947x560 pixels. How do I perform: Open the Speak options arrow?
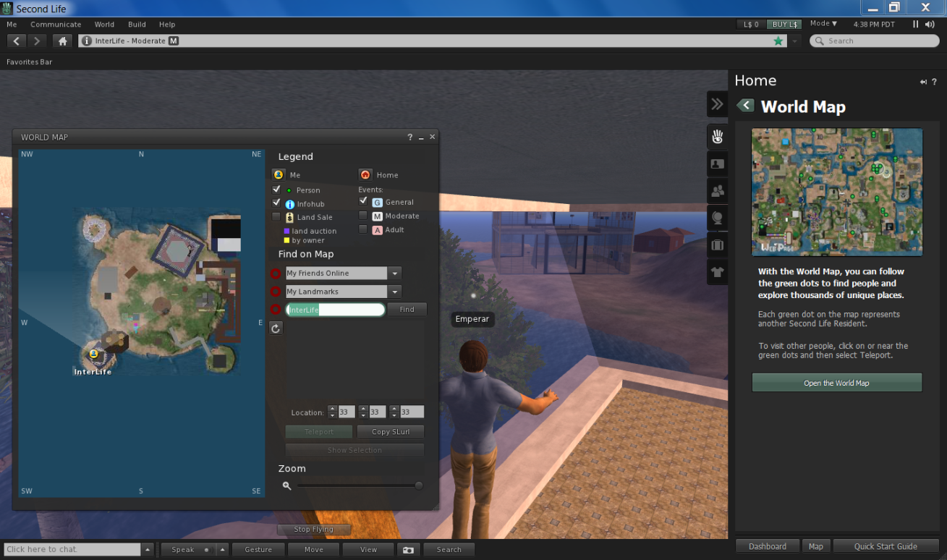click(x=223, y=550)
